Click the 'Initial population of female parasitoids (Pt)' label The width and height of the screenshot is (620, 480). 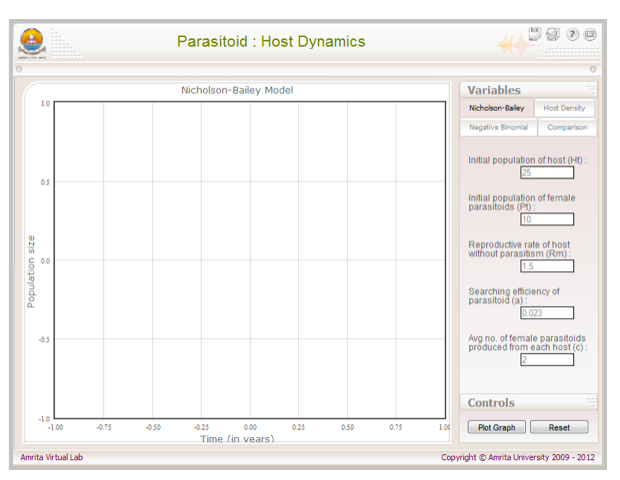point(522,202)
